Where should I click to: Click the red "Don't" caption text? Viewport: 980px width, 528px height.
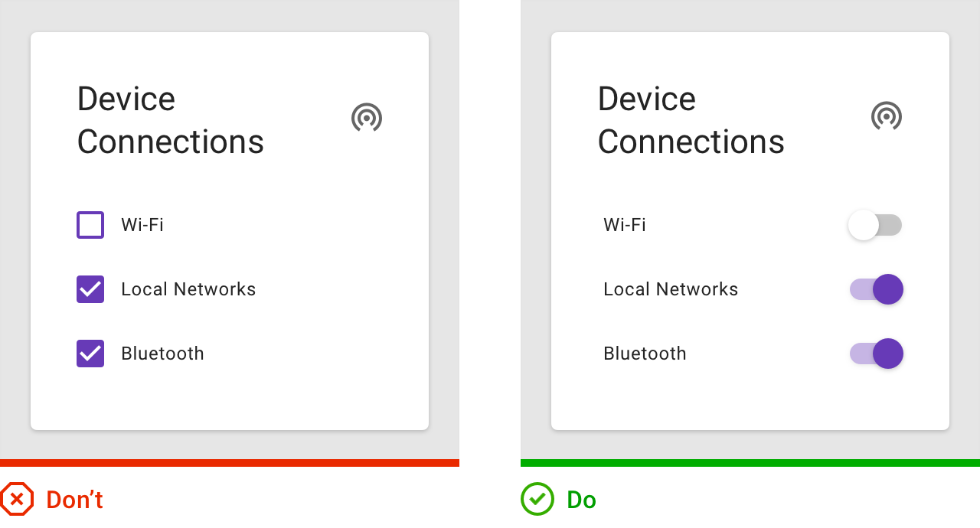(74, 500)
